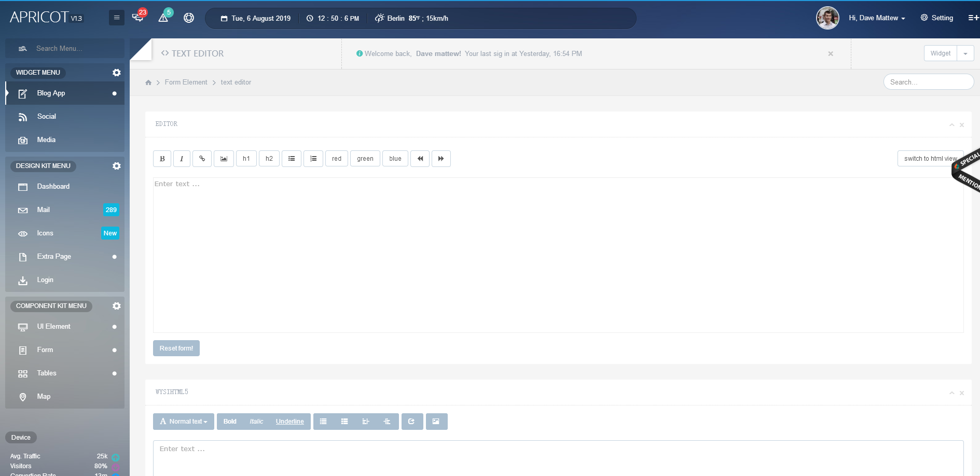This screenshot has width=980, height=476.
Task: Open Icons menu item
Action: (x=65, y=233)
